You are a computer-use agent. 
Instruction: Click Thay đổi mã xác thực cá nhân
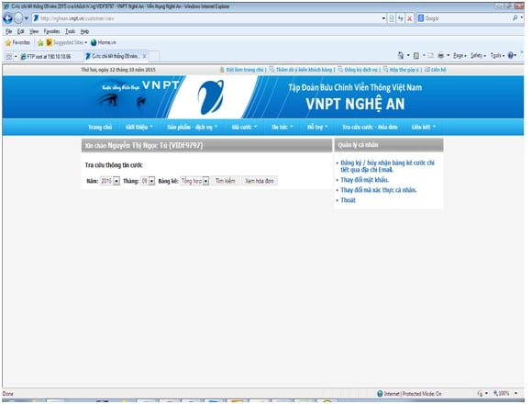point(378,190)
